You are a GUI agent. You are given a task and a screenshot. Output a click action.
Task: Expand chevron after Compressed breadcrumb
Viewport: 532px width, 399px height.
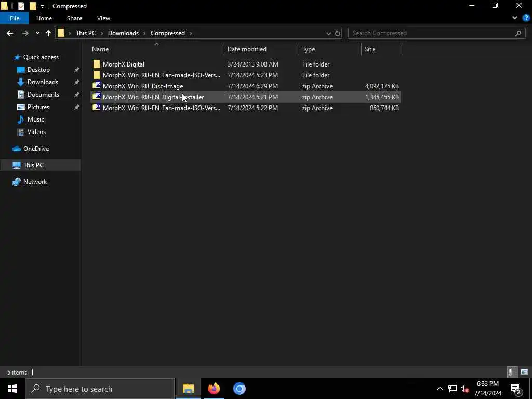191,33
